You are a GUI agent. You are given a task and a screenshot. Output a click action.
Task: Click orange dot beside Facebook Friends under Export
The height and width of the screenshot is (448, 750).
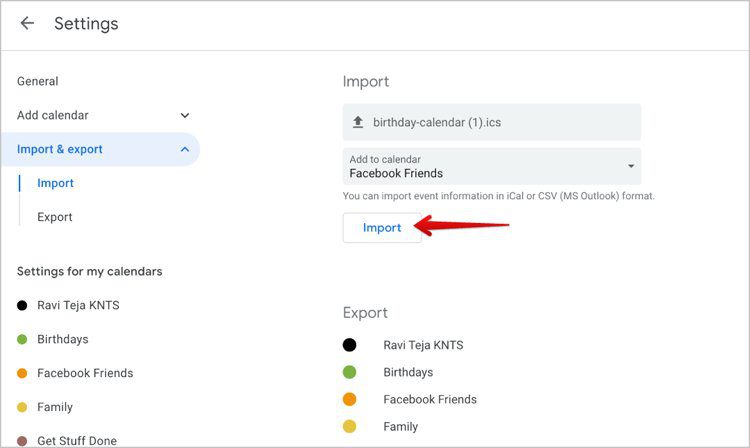(x=350, y=399)
